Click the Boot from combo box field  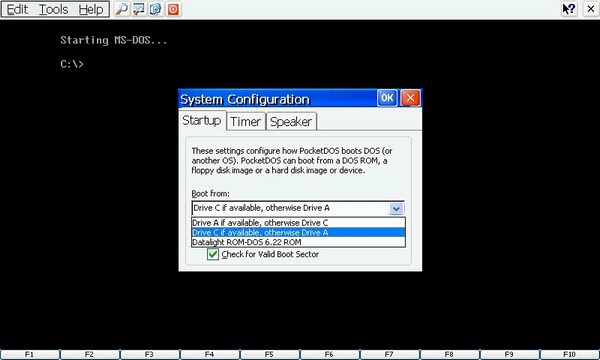pyautogui.click(x=298, y=208)
